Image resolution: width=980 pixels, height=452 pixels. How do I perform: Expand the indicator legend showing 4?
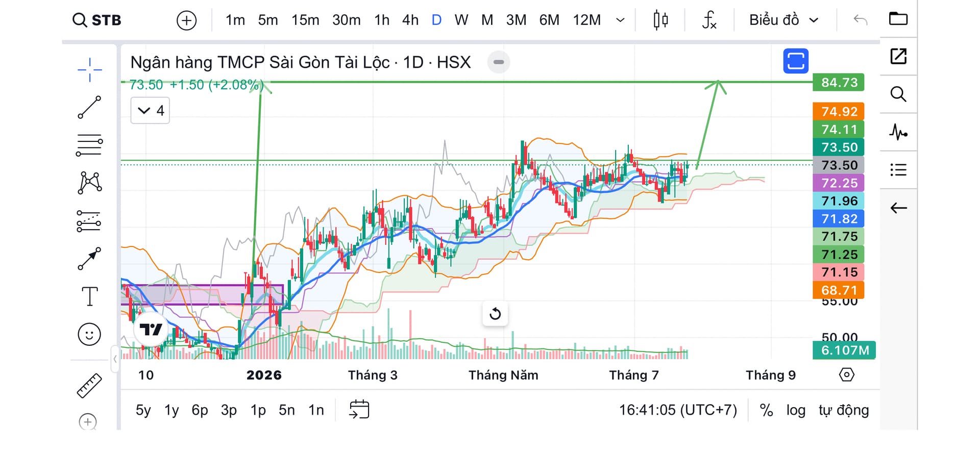(x=150, y=111)
